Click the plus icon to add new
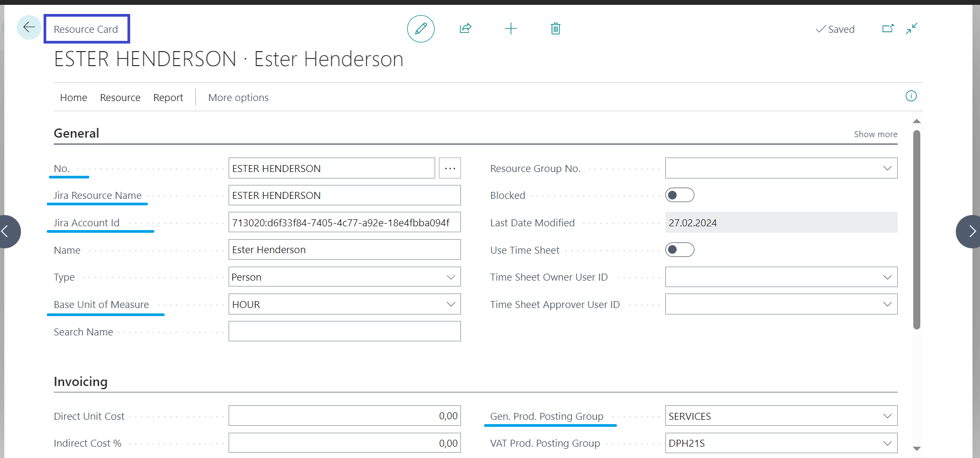Viewport: 980px width, 458px height. pos(510,28)
